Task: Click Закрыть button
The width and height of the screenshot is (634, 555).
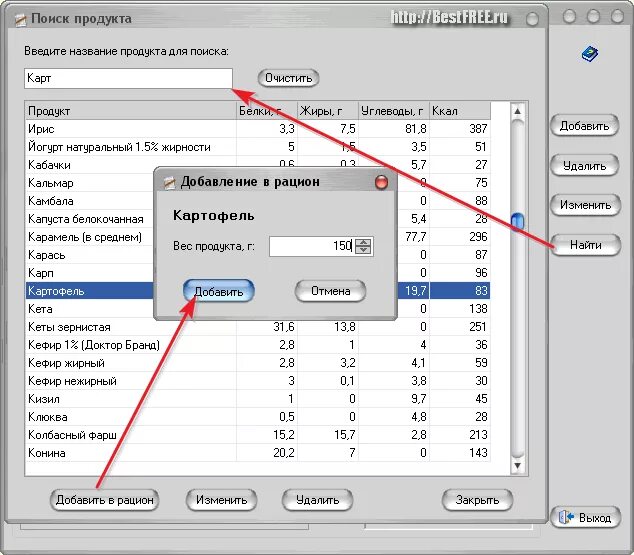Action: coord(477,500)
